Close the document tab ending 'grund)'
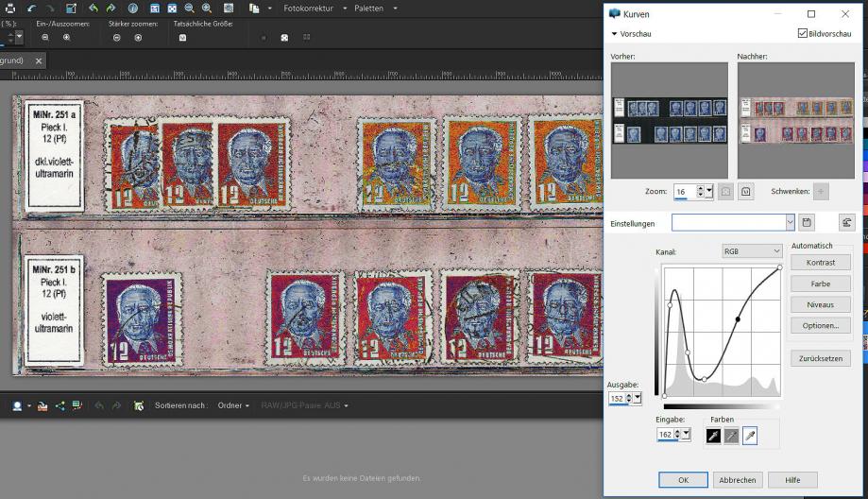Image resolution: width=868 pixels, height=499 pixels. (x=39, y=60)
